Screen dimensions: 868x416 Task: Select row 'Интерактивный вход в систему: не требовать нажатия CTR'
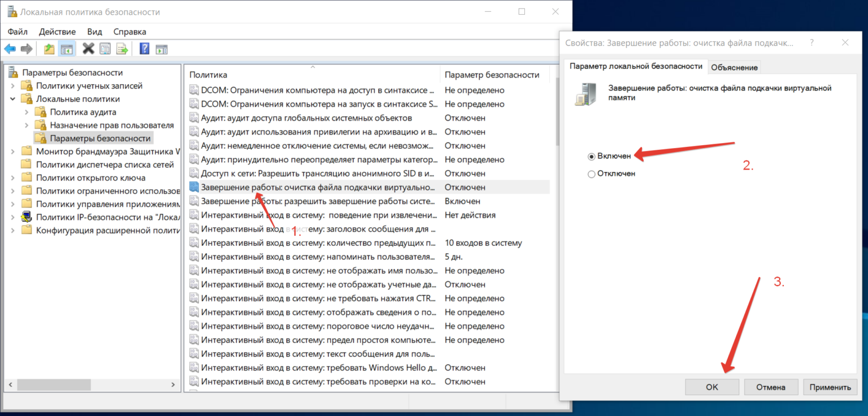[368, 298]
